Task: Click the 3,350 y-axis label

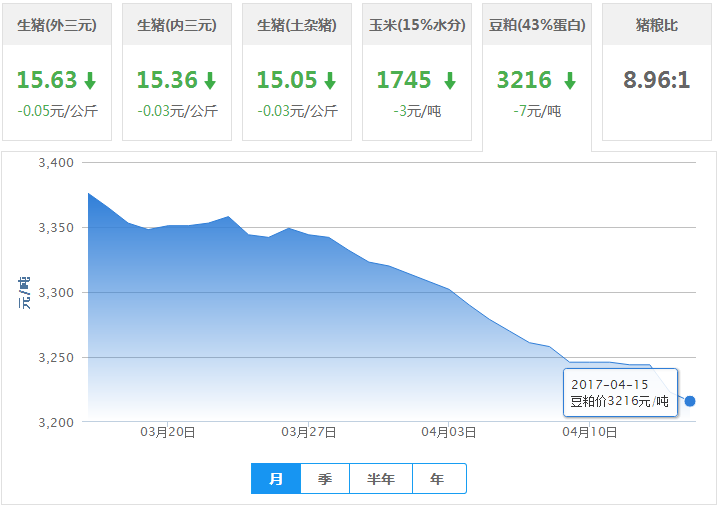Action: (56, 228)
